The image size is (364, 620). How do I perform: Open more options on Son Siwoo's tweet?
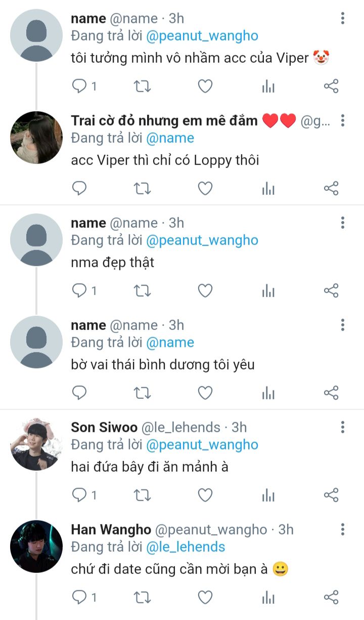click(x=343, y=427)
